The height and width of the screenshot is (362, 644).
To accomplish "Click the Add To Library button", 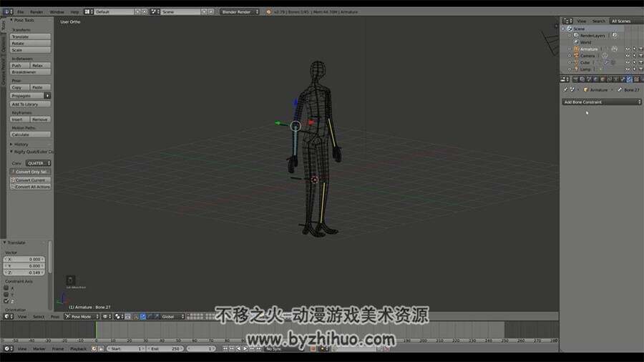I will pos(30,104).
